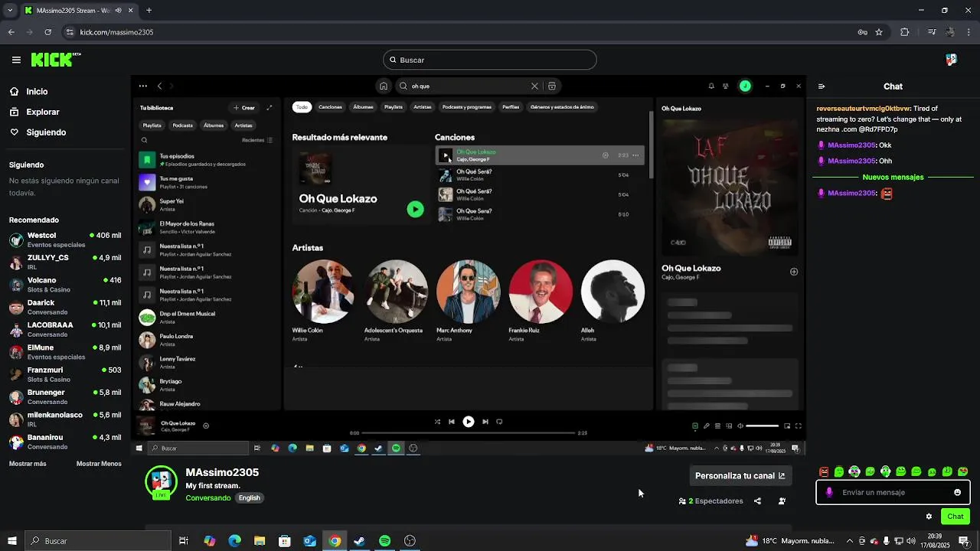Click Kick Buscar search field
This screenshot has width=980, height=551.
point(490,60)
